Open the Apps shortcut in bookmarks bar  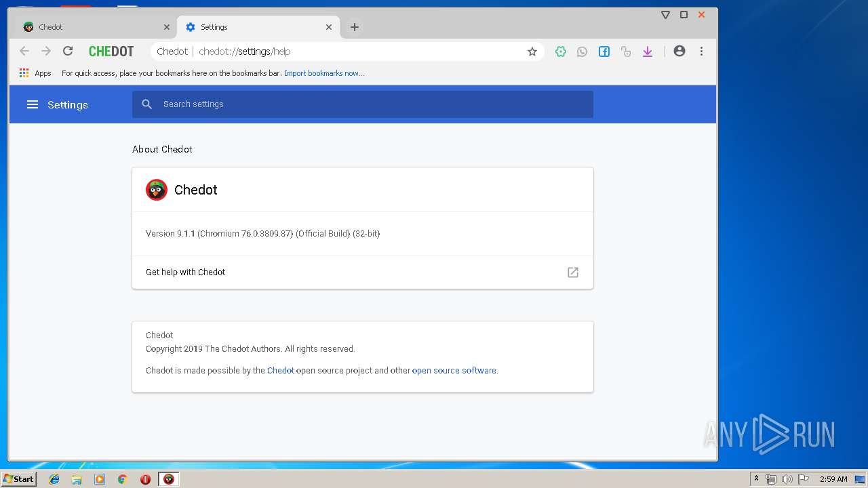coord(35,73)
